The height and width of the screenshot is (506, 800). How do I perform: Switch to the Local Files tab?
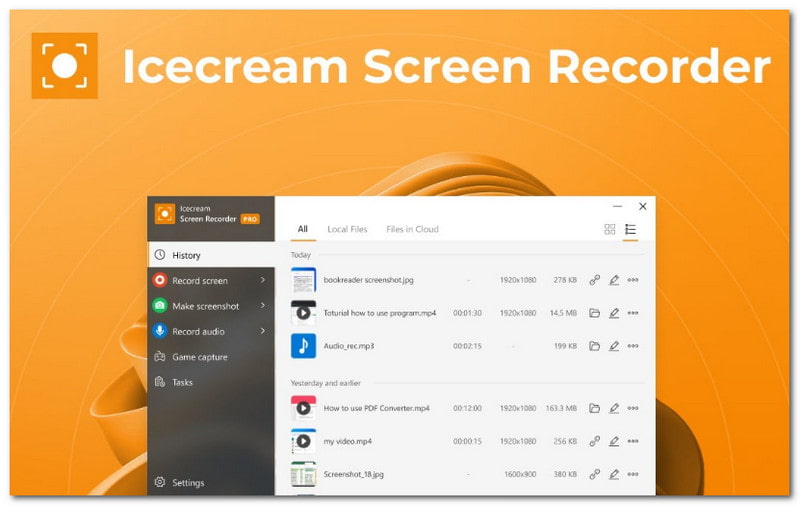[x=347, y=229]
